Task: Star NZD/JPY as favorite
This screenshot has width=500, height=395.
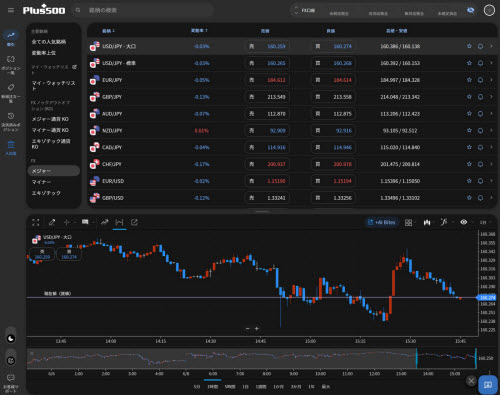Action: click(x=469, y=130)
